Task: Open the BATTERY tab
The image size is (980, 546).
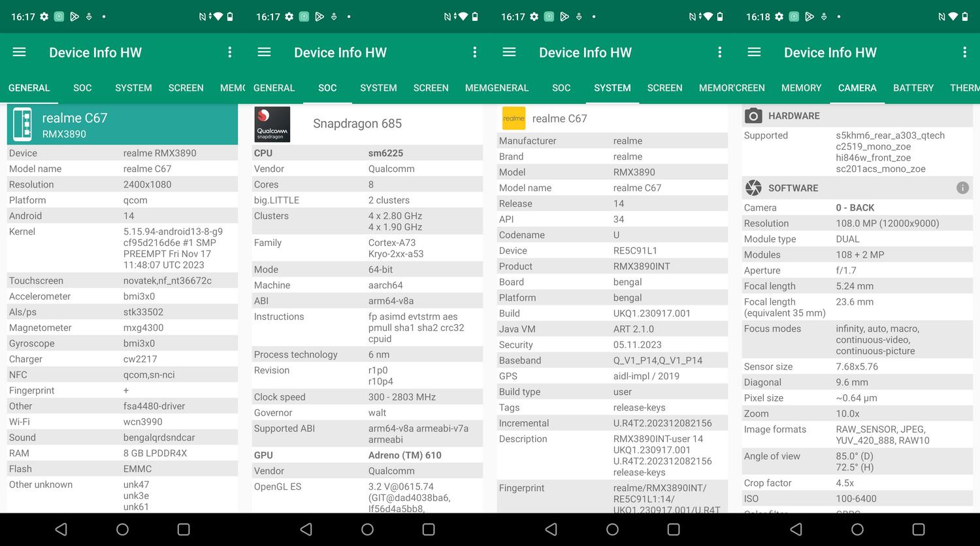Action: click(x=913, y=88)
